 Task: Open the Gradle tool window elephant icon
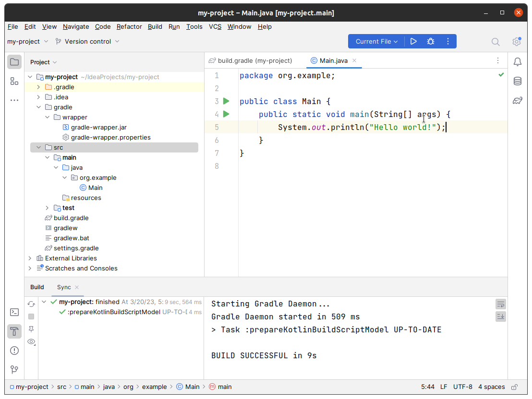(x=518, y=100)
